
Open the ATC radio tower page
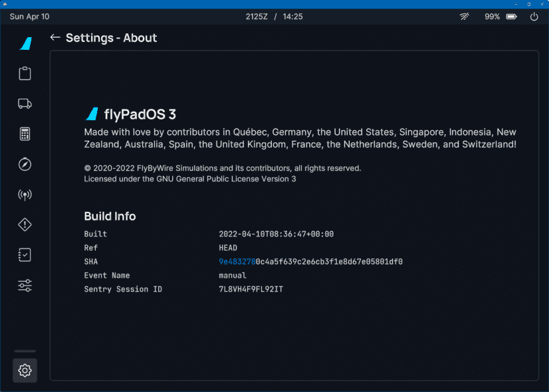(25, 195)
